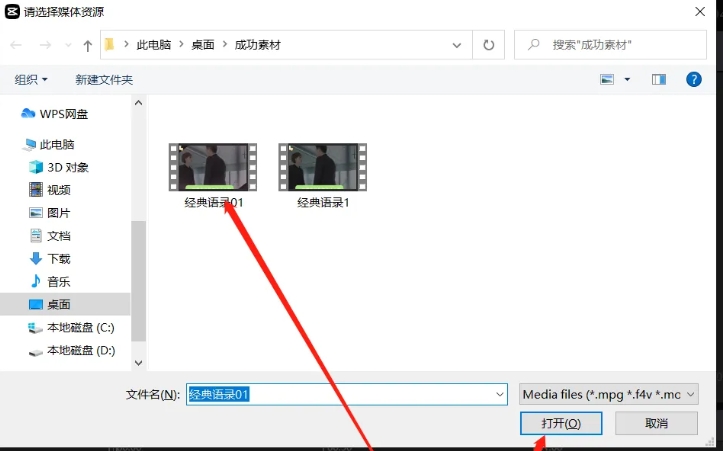Click sidebar scrollbar up arrow
This screenshot has width=723, height=451.
(x=138, y=103)
